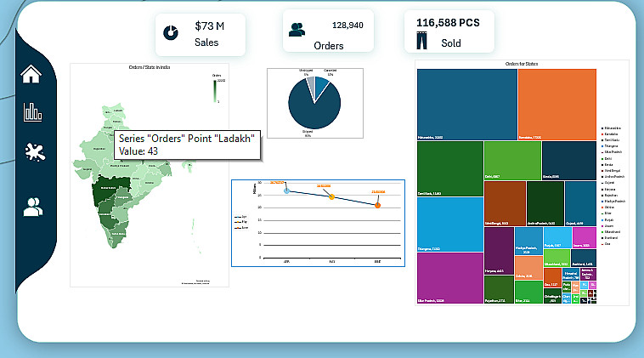Click the dark purple Haryana treemap block
The width and height of the screenshot is (644, 358).
[499, 251]
